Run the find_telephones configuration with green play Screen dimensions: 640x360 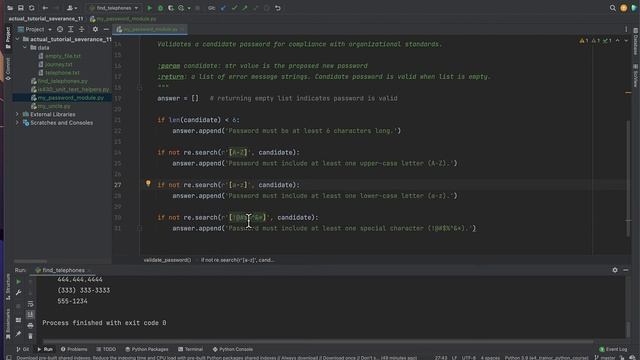pos(149,8)
